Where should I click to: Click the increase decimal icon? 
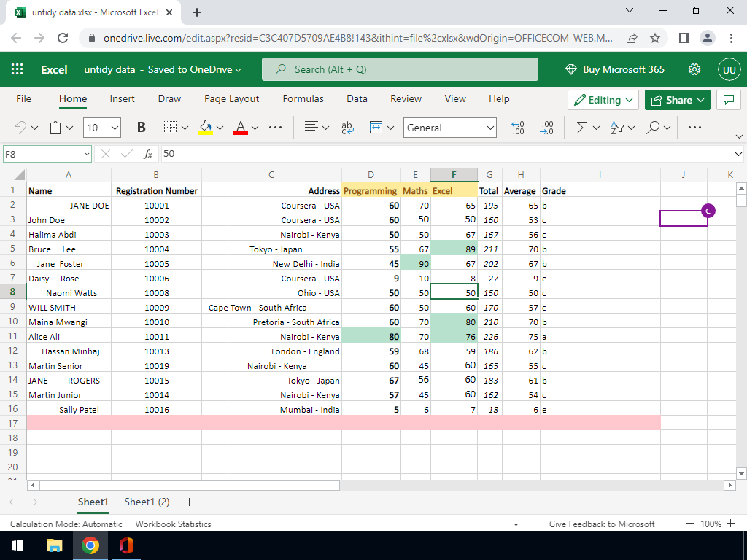point(518,128)
